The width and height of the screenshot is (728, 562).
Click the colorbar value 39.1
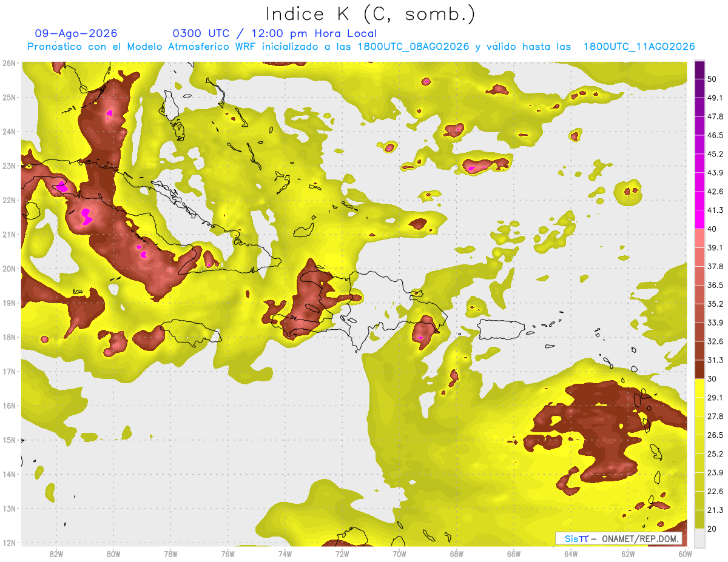[715, 248]
